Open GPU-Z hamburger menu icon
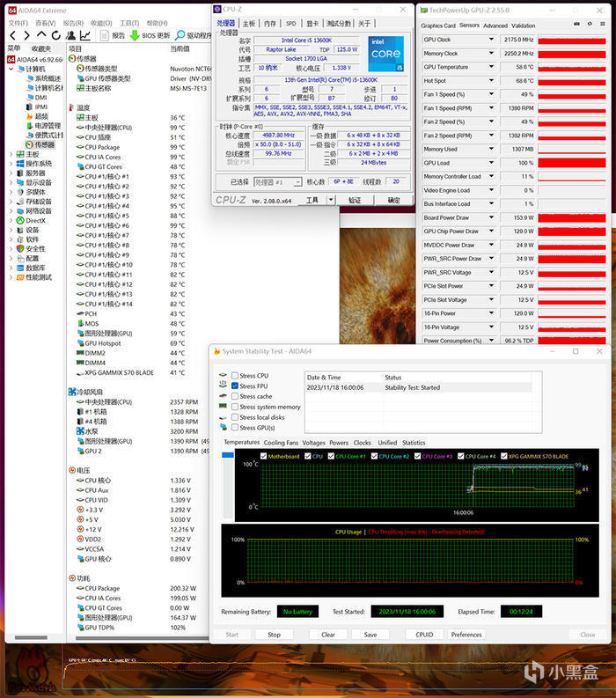 pos(602,24)
